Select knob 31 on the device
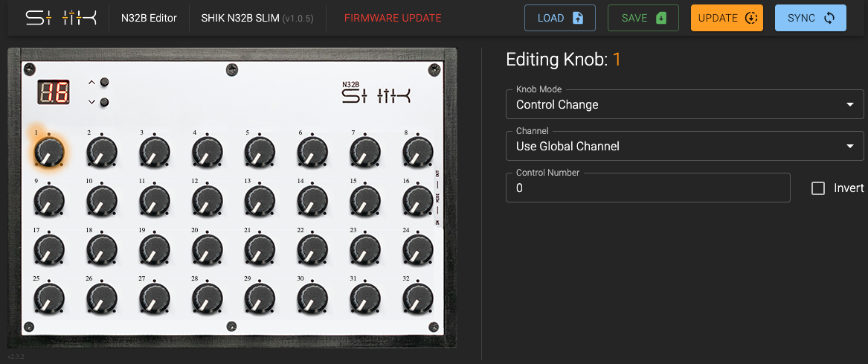 [x=365, y=298]
